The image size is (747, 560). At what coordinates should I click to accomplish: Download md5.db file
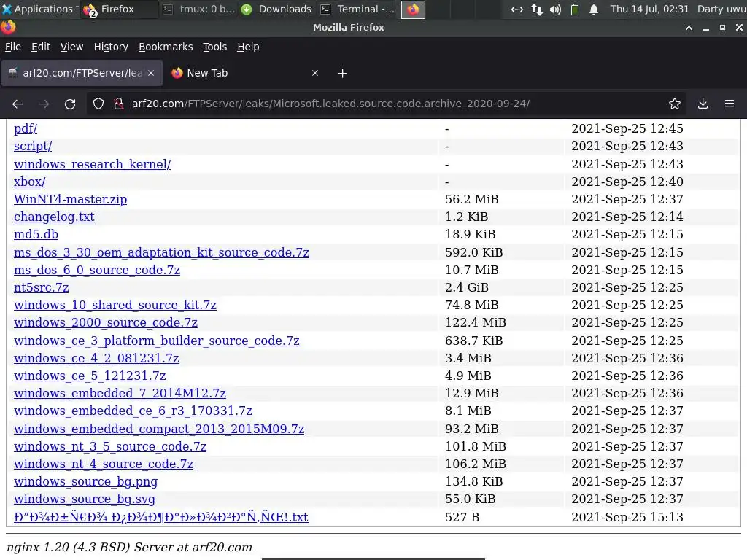[36, 234]
